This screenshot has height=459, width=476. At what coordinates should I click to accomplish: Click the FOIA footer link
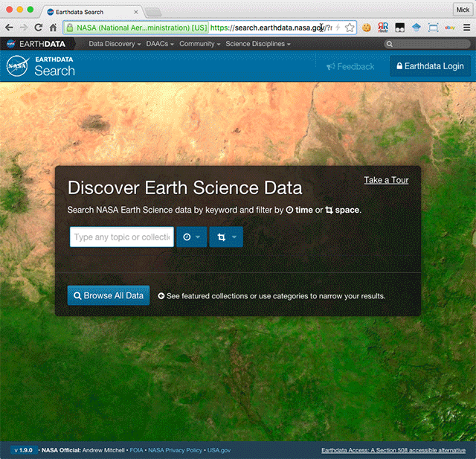pos(136,450)
